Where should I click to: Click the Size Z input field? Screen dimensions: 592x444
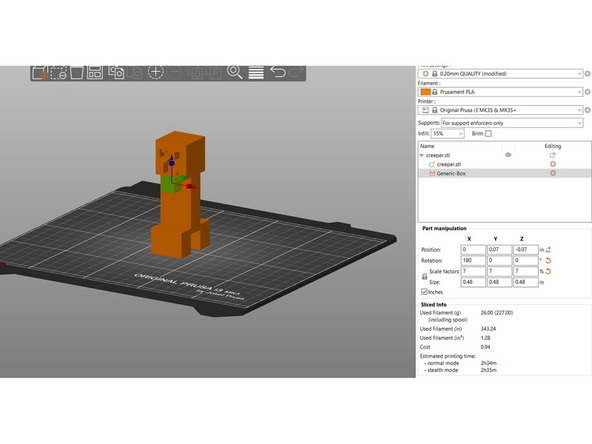525,282
